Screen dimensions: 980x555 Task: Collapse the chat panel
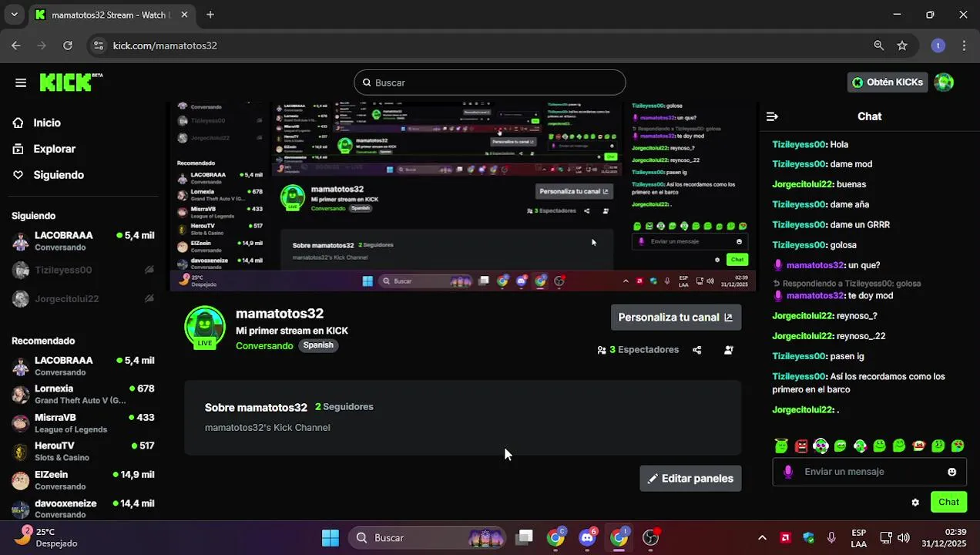click(772, 116)
